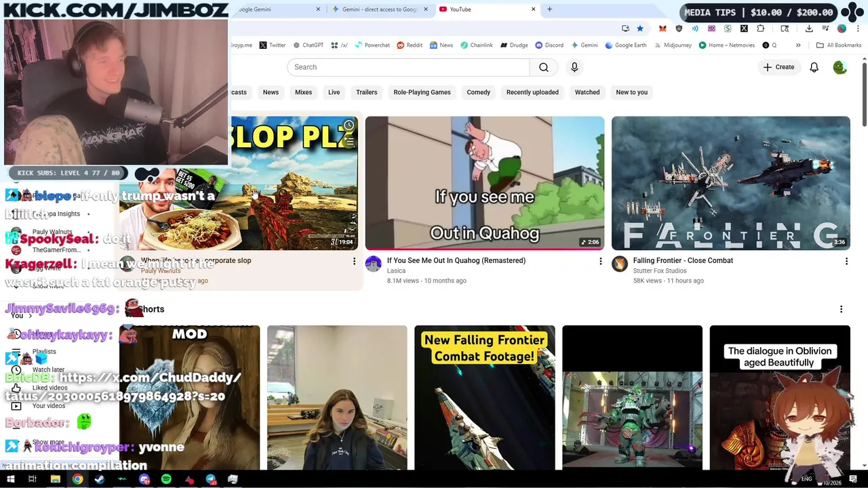Open the Home – Netmovies bookmark
The height and width of the screenshot is (488, 868).
[x=726, y=45]
